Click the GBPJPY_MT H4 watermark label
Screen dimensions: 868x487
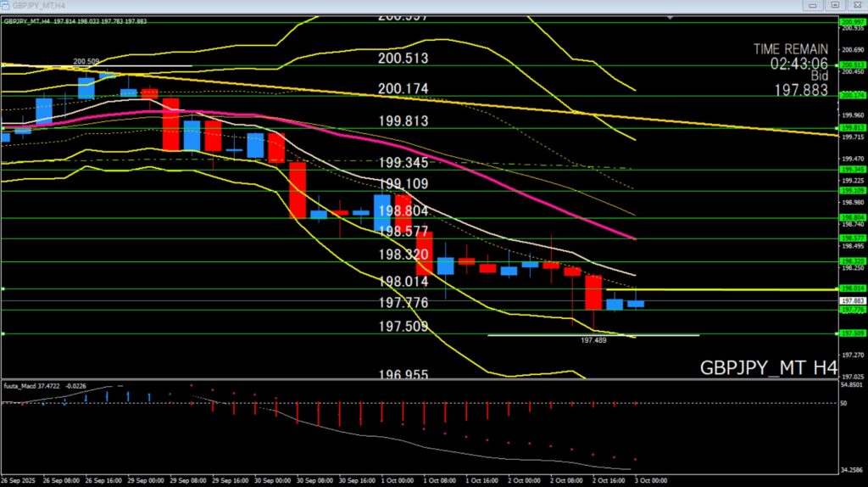tap(768, 368)
